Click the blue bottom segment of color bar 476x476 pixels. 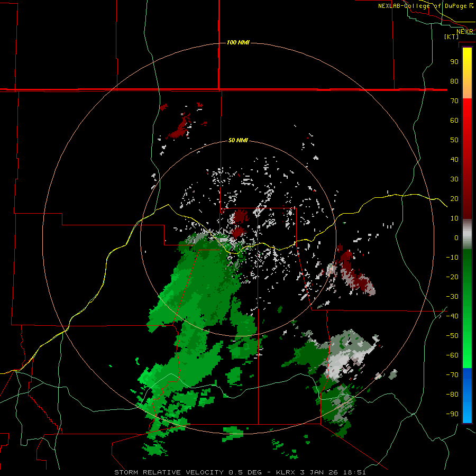tap(467, 395)
